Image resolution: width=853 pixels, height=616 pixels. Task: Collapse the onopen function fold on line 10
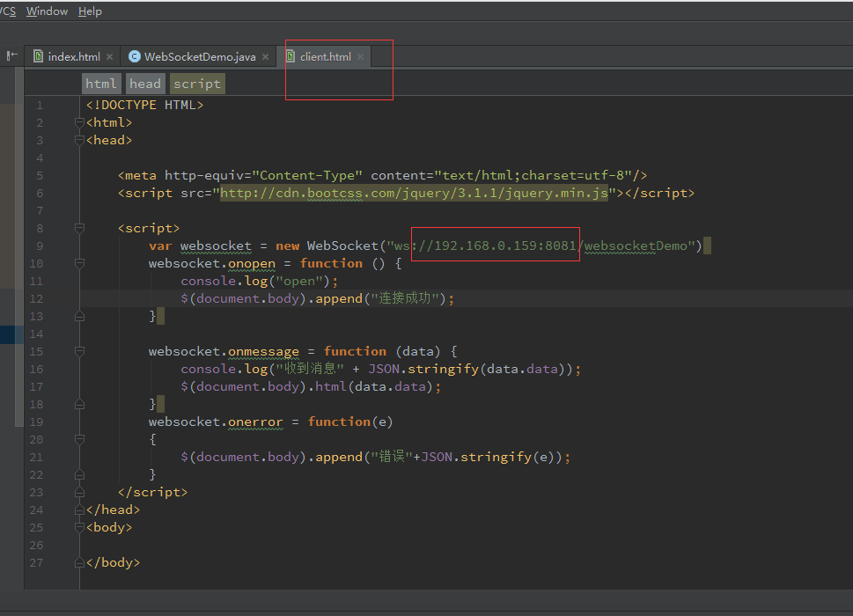click(x=79, y=263)
